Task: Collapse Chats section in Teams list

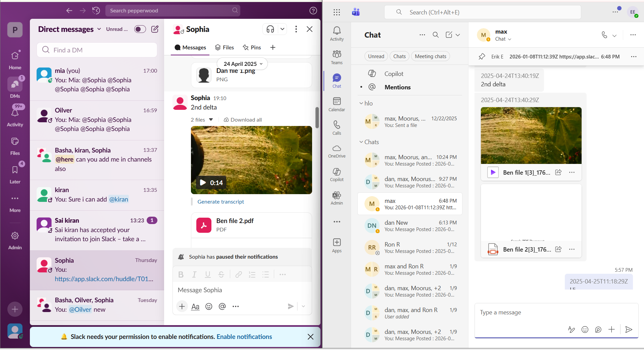Action: [x=361, y=142]
